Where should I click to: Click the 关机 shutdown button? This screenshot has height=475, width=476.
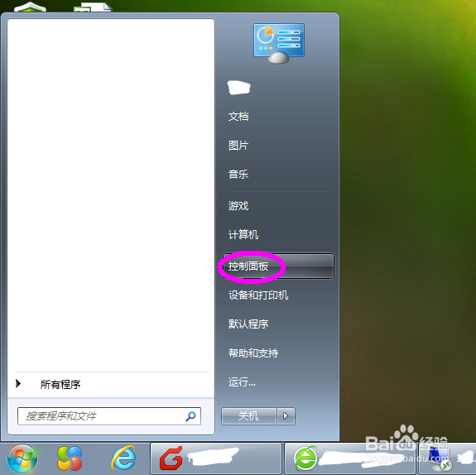coord(248,416)
